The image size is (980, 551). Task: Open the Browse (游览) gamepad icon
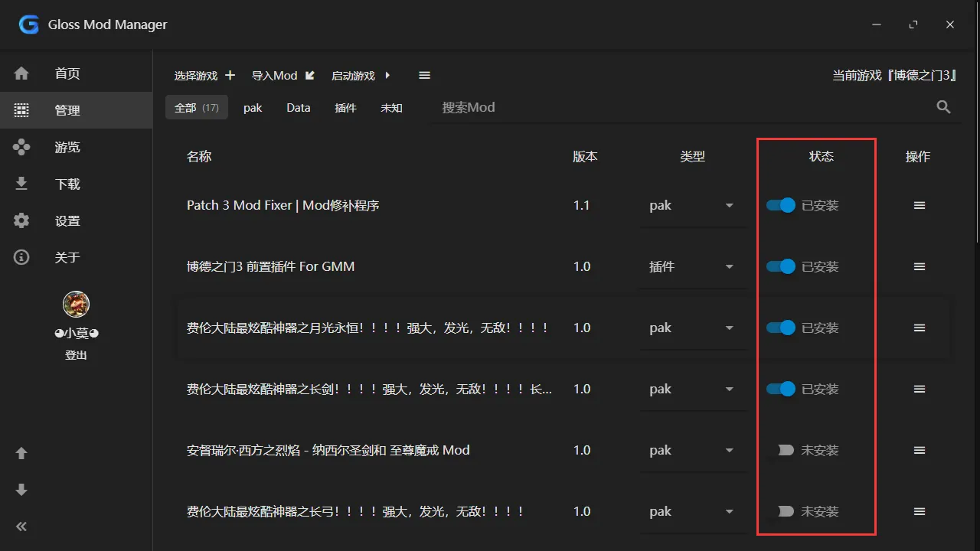click(21, 147)
